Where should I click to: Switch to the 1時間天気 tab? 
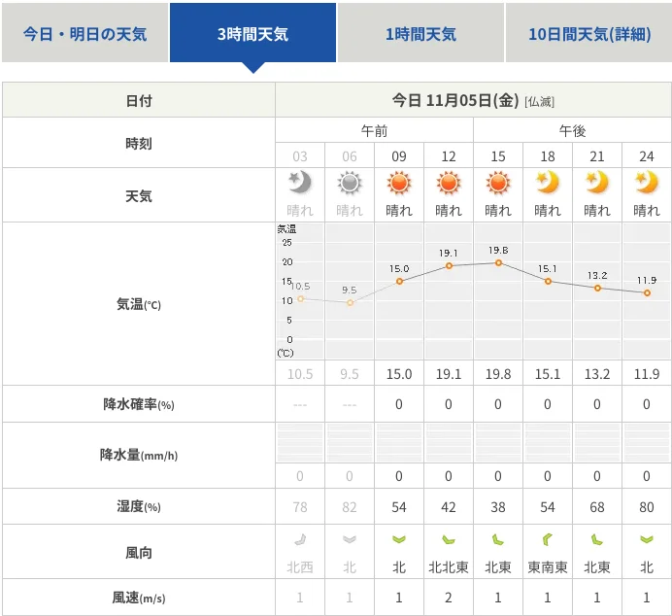(420, 33)
